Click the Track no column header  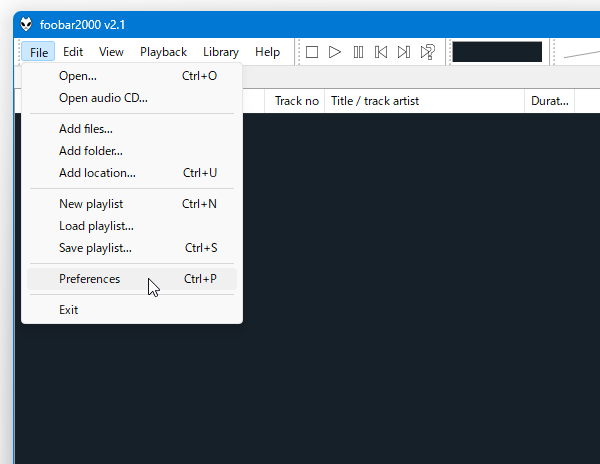[x=295, y=101]
